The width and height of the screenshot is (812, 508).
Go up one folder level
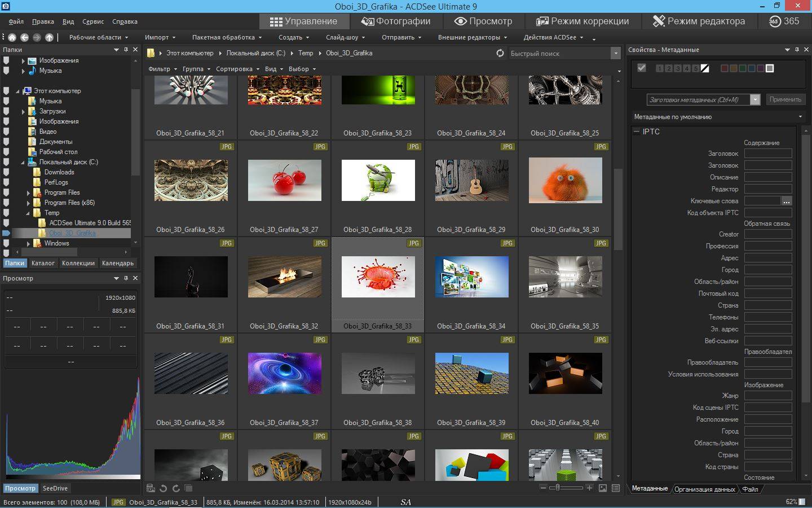[49, 37]
